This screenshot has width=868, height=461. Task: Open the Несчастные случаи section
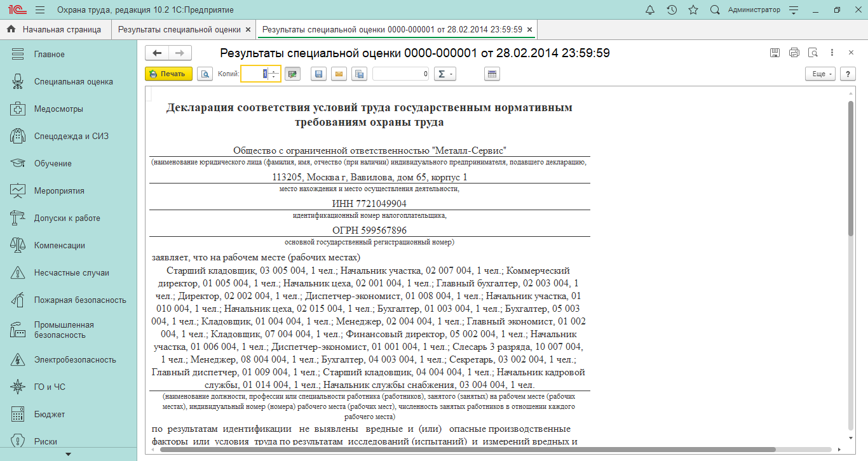pos(69,273)
